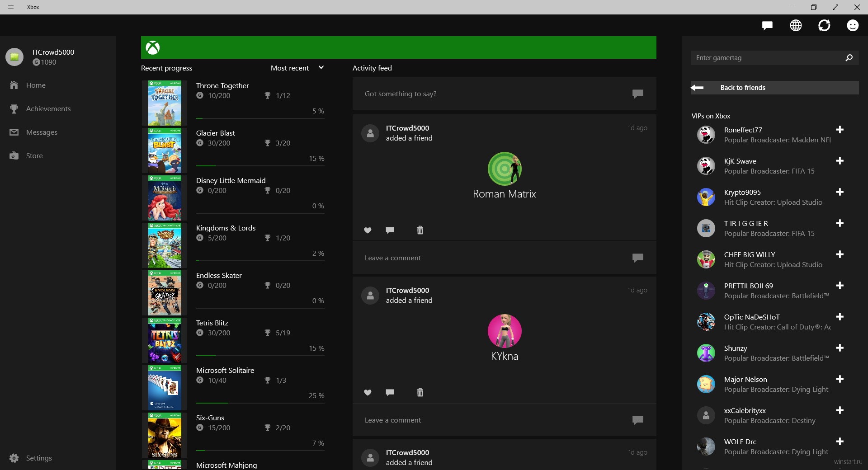Open ITCrowd5000 profile in sidebar

tap(41, 57)
